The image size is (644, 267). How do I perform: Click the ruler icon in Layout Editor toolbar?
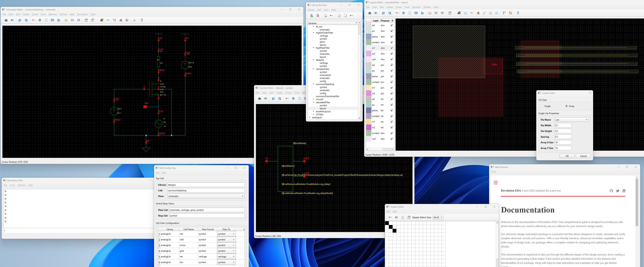point(504,13)
